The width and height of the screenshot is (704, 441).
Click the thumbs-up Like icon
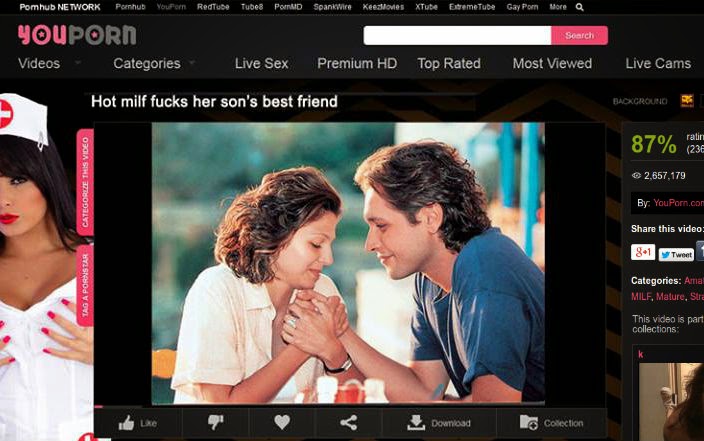[x=126, y=423]
